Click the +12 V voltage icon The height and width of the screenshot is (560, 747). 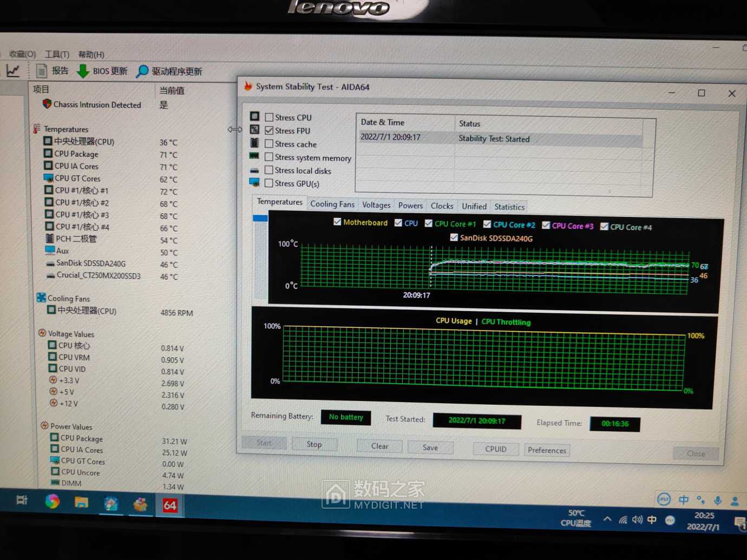click(x=54, y=403)
